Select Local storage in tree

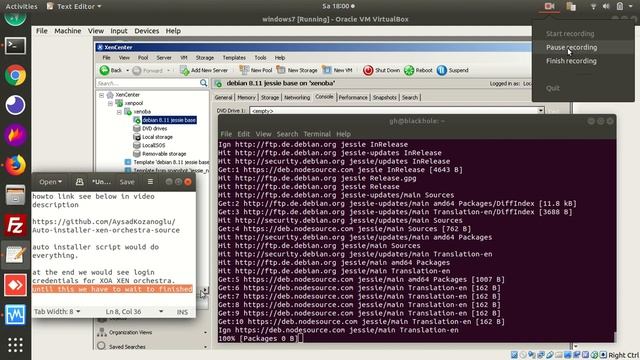(157, 137)
